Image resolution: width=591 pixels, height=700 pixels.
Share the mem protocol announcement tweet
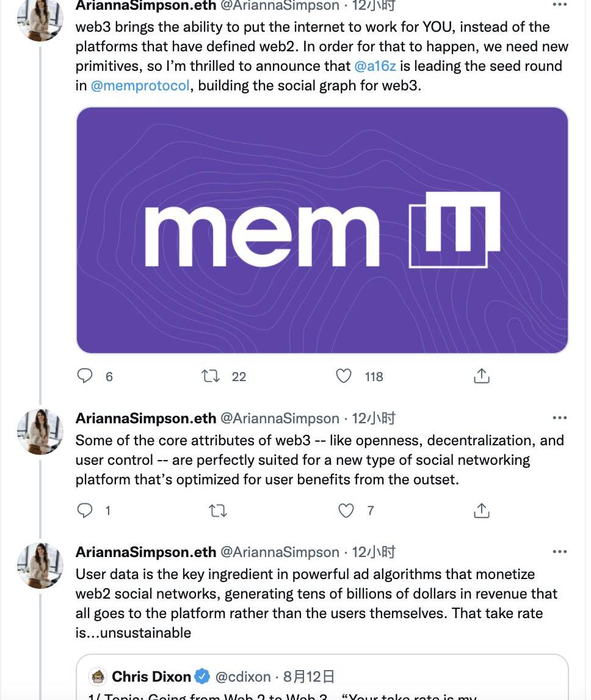tap(482, 376)
